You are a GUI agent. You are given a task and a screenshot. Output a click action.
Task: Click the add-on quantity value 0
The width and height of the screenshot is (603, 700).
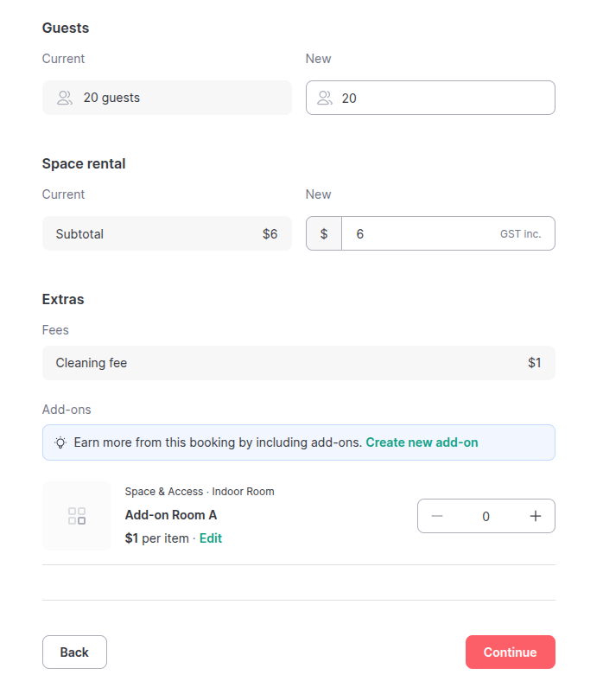(486, 517)
